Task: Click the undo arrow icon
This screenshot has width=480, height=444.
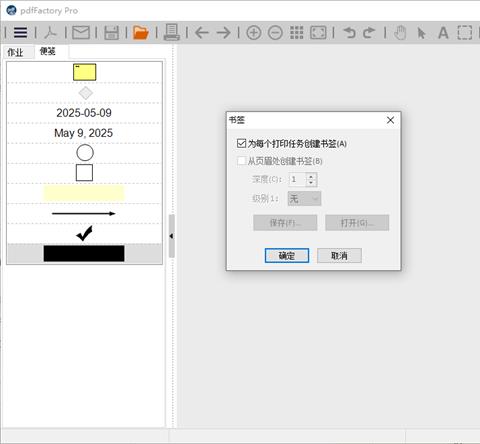Action: 349,33
